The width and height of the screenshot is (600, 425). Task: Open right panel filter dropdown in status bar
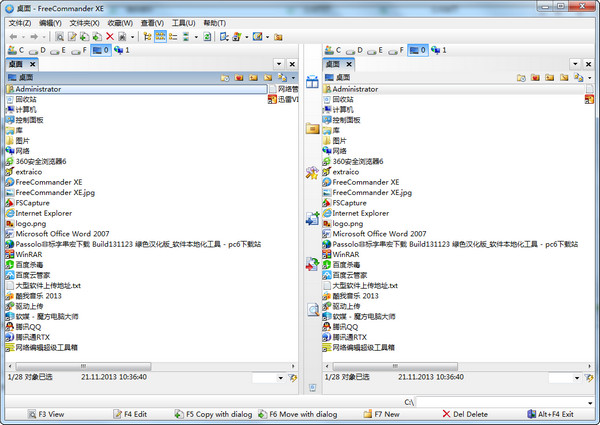[x=577, y=378]
